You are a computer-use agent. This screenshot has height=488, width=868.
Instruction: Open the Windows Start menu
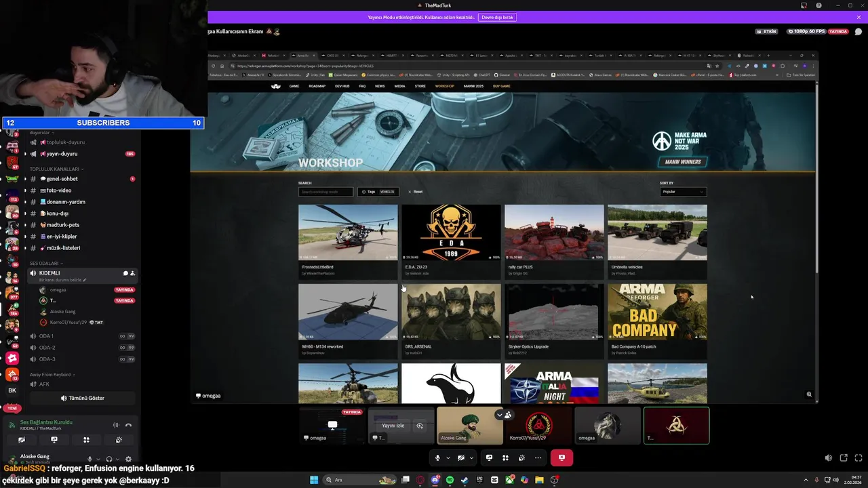314,480
